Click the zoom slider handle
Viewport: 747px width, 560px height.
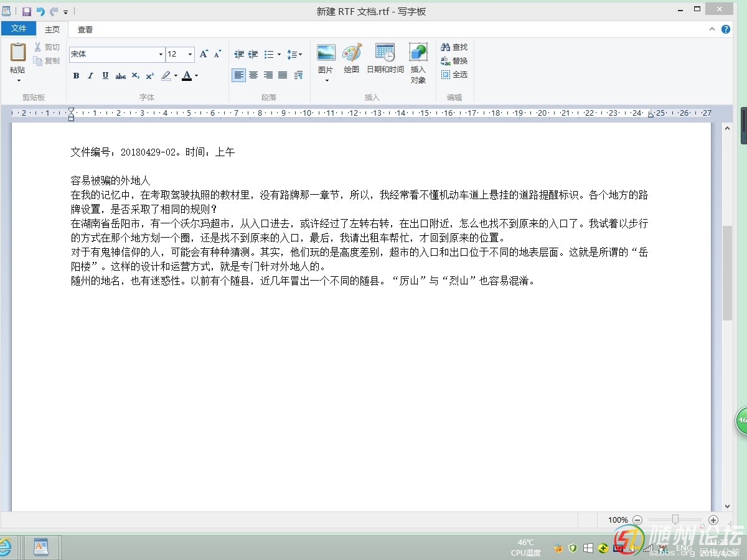(675, 520)
